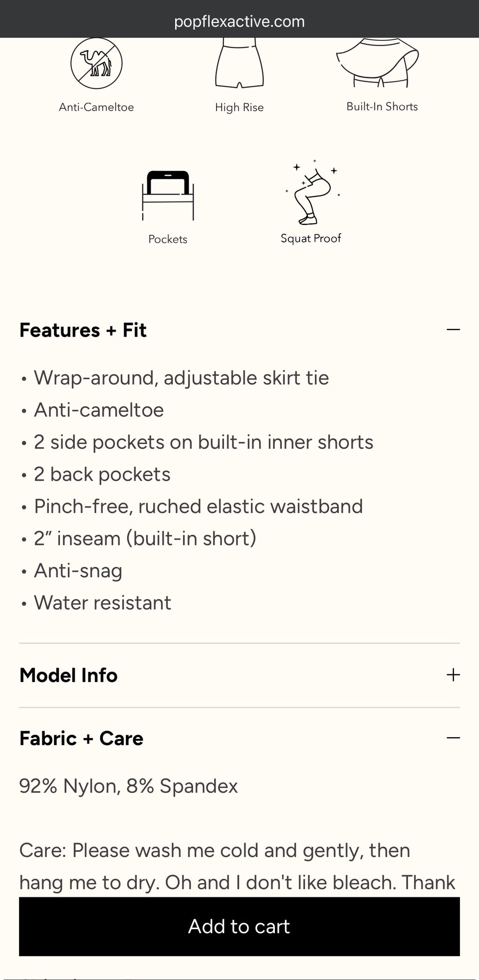Collapse Fabric + Care with minus icon
The width and height of the screenshot is (479, 980).
coord(453,738)
